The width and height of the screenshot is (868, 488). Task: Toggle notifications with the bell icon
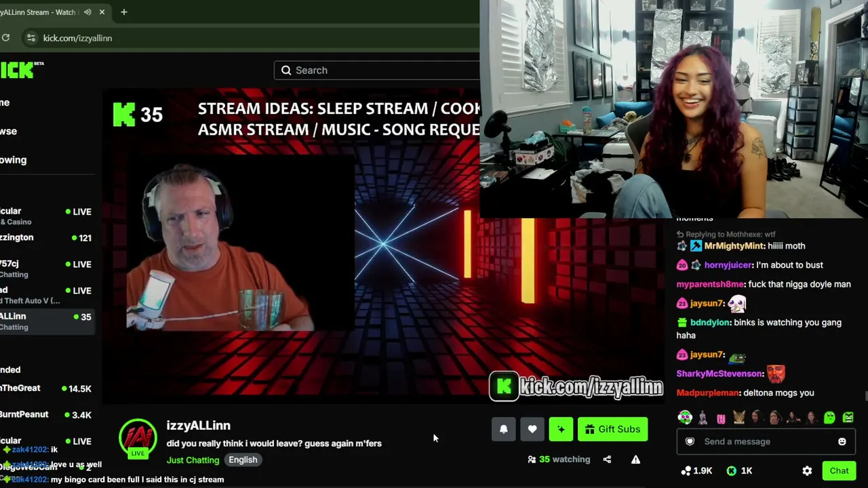pyautogui.click(x=503, y=429)
